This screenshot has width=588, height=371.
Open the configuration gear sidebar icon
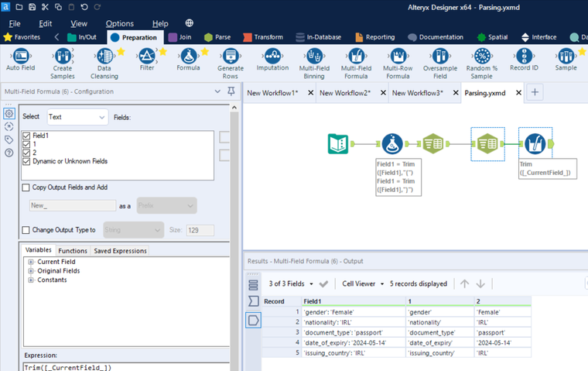click(x=9, y=113)
